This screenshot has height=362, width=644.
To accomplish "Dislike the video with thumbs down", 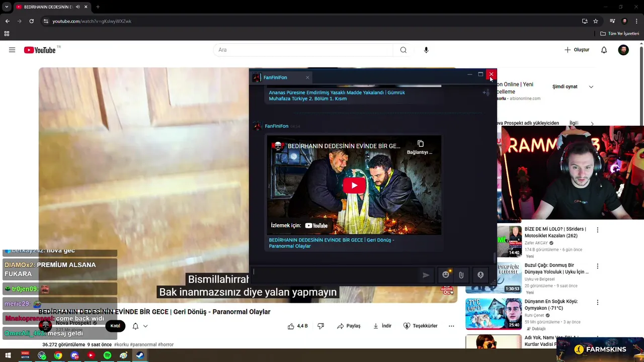I will (x=320, y=326).
